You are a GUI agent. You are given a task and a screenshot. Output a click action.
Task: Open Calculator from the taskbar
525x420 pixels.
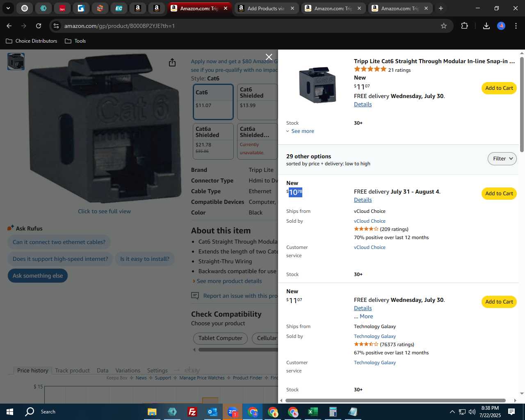pyautogui.click(x=333, y=412)
